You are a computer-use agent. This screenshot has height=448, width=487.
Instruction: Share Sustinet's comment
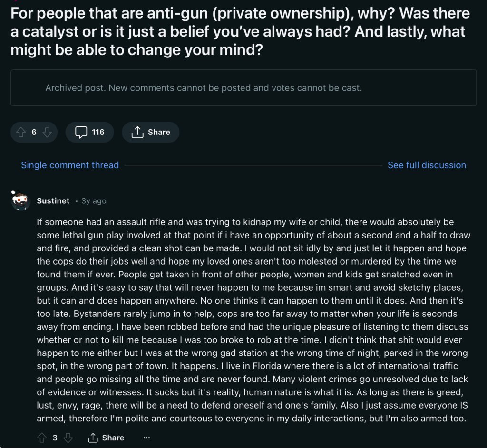(106, 438)
